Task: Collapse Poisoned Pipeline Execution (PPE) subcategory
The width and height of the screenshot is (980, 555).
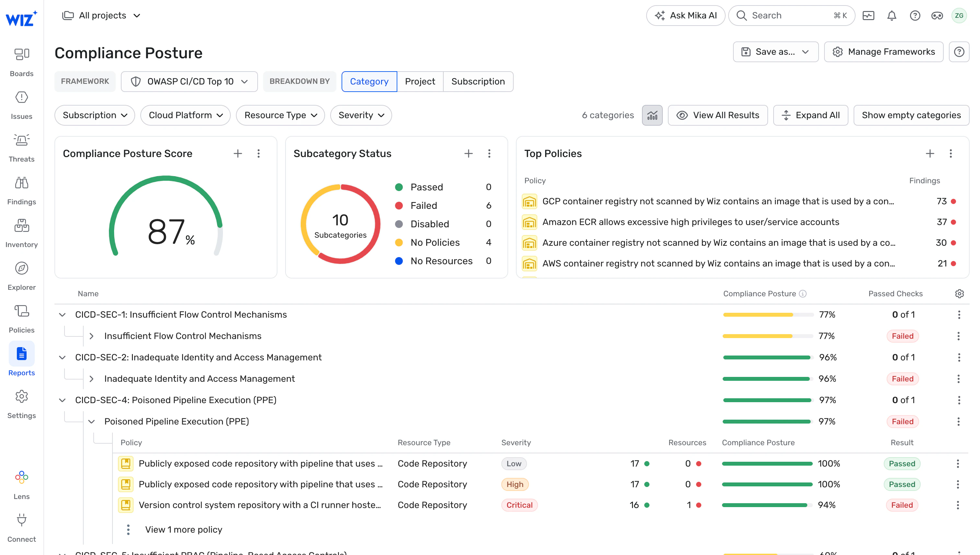Action: coord(91,422)
